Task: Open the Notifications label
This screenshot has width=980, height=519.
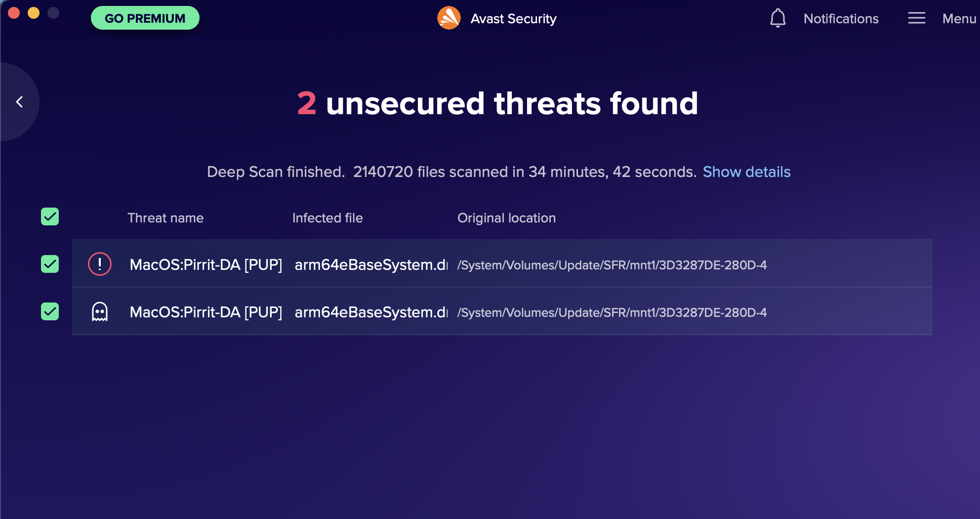Action: click(841, 19)
